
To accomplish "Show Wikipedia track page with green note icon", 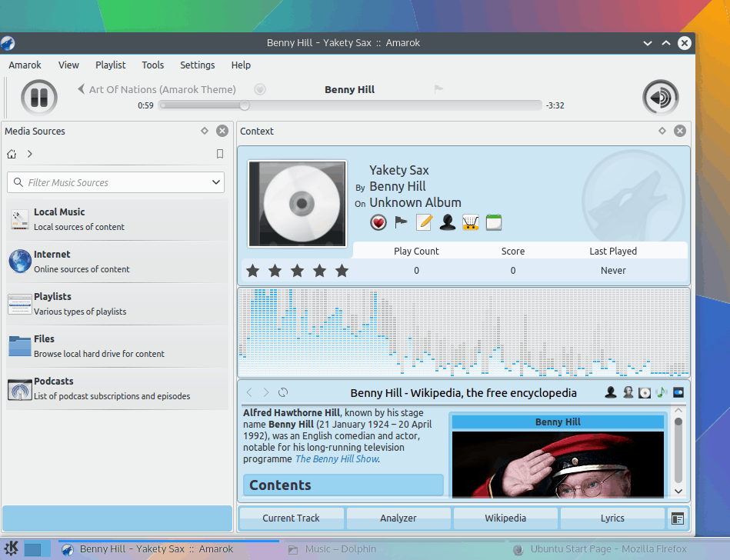I will 661,392.
